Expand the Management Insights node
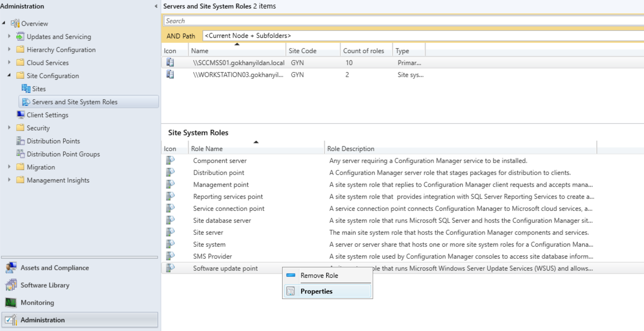This screenshot has height=331, width=644. pos(9,180)
